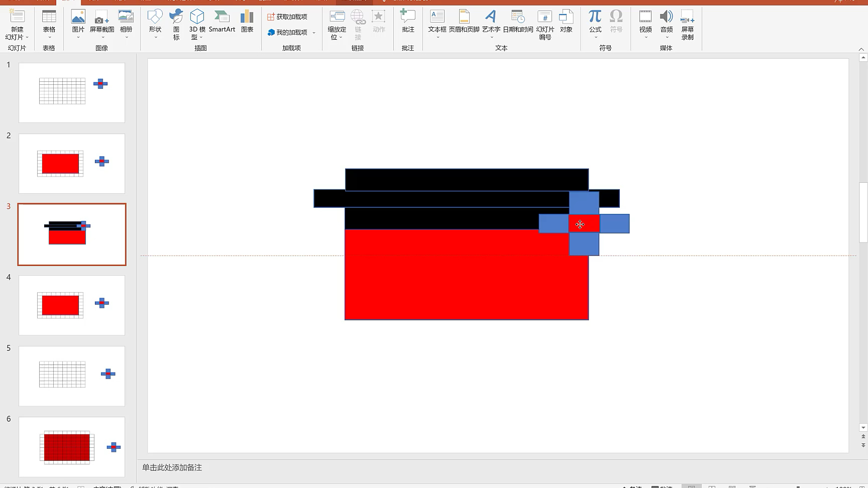Insert a SmartArt graphic
This screenshot has height=488, width=868.
[222, 21]
